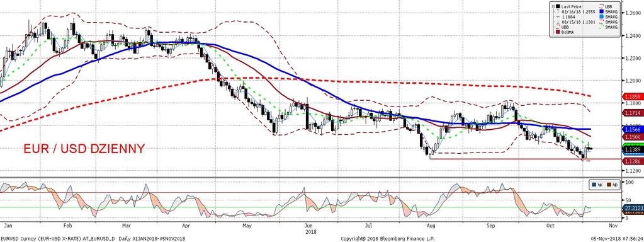
Task: Click the red 1.1859 price tag
Action: [x=633, y=96]
